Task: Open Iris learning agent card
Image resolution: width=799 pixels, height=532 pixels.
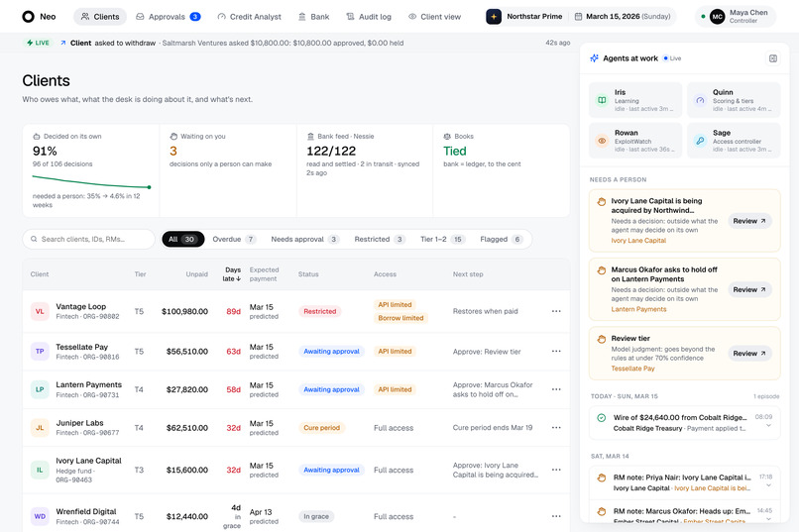Action: (635, 100)
